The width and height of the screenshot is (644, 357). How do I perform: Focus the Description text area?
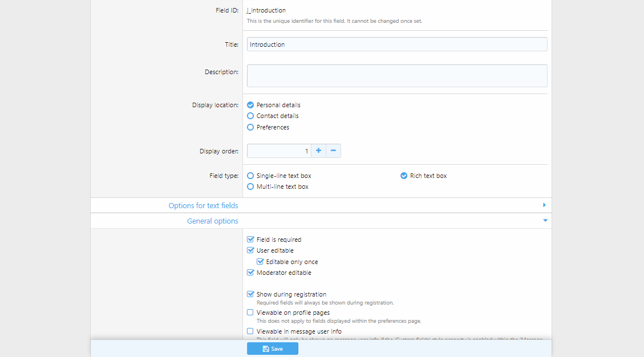396,76
